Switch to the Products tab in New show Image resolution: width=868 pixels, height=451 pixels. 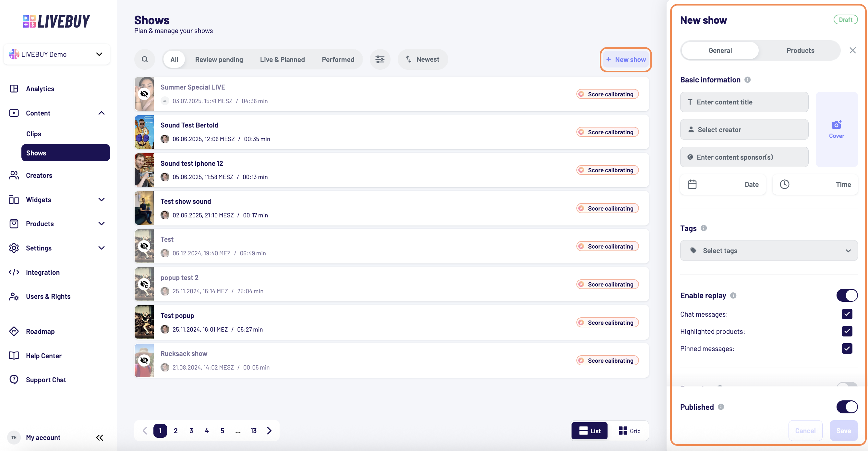tap(800, 51)
